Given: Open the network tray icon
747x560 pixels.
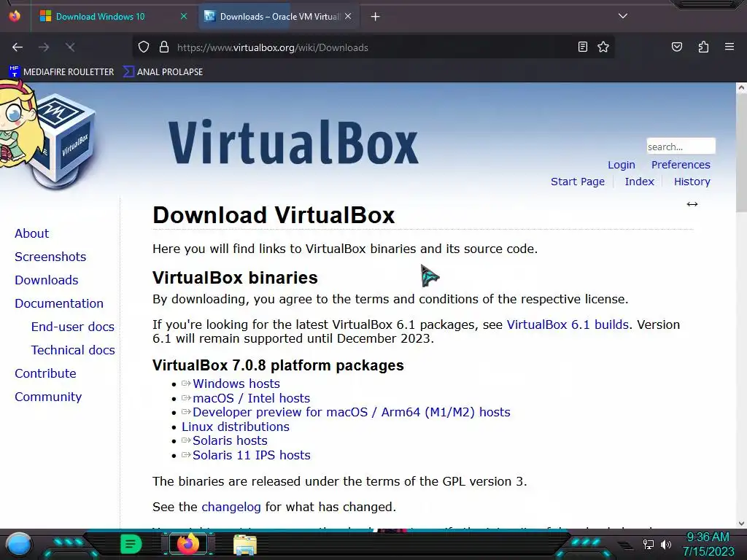Looking at the screenshot, I should pyautogui.click(x=648, y=544).
